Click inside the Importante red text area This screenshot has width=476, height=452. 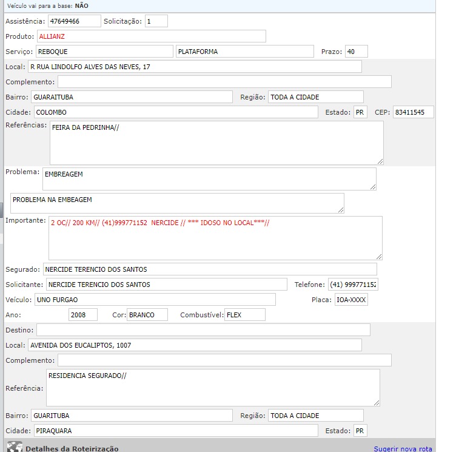point(215,238)
